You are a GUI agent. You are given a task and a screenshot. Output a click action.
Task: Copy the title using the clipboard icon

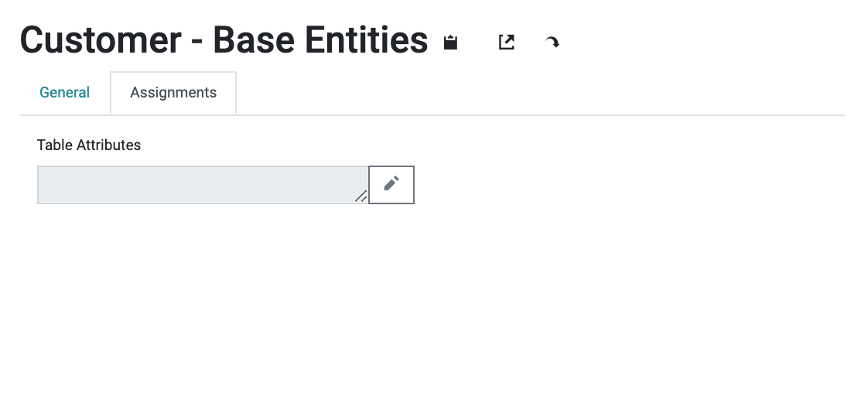tap(450, 42)
